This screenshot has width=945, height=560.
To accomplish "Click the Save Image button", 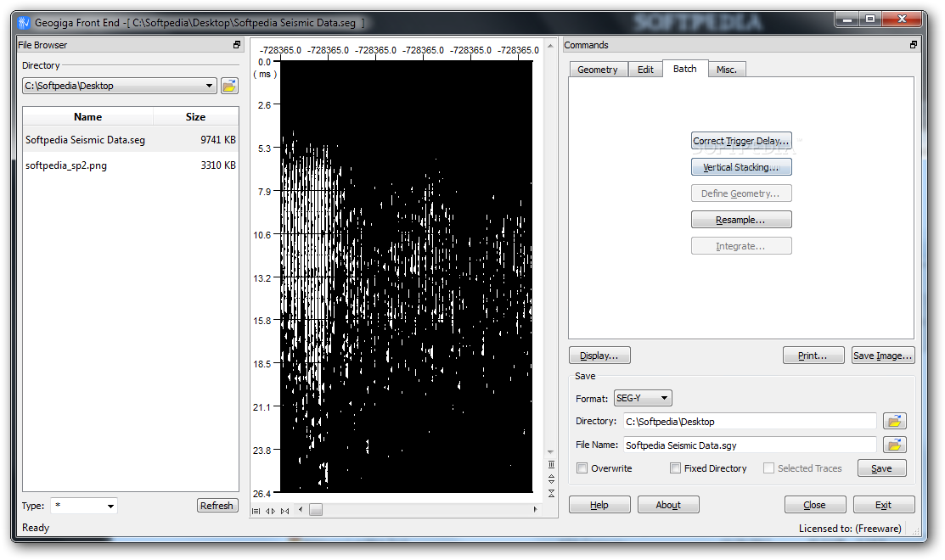I will click(x=883, y=356).
